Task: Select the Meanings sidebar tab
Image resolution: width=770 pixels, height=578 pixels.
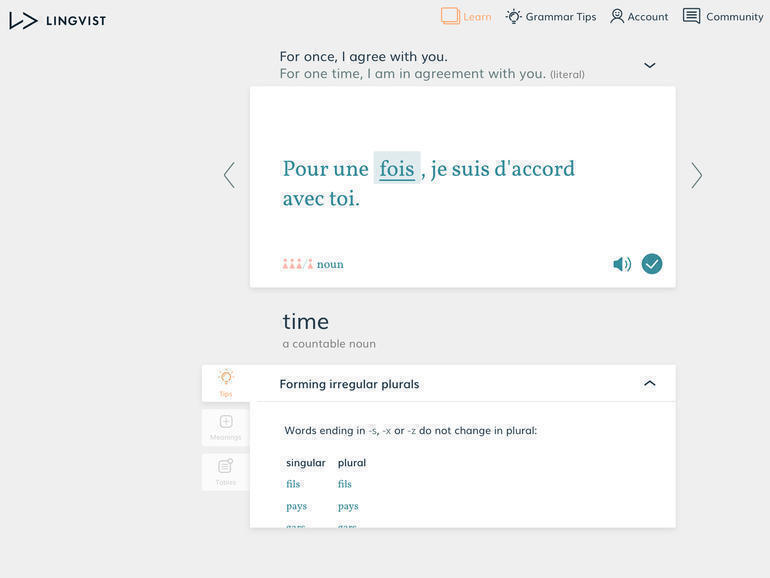Action: point(226,427)
